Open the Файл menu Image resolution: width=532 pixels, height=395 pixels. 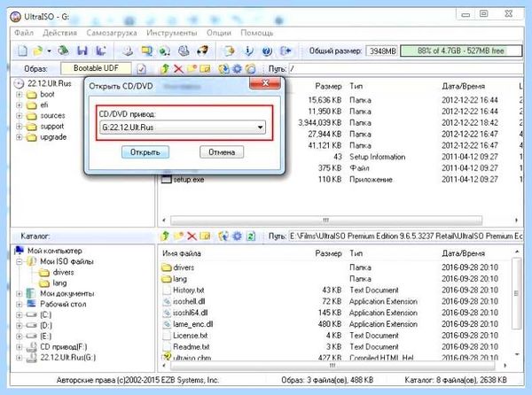[x=24, y=33]
